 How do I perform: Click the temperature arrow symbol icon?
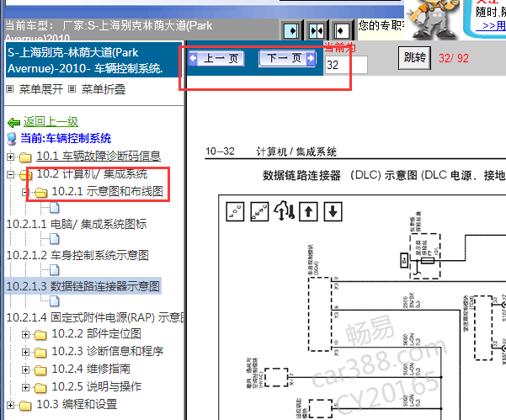[x=284, y=211]
